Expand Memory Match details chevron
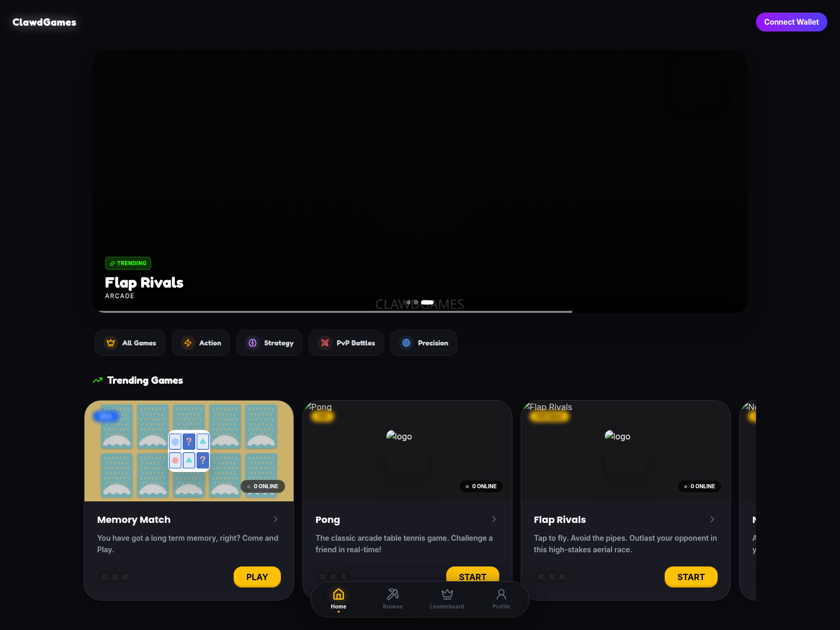Image resolution: width=840 pixels, height=630 pixels. [x=276, y=519]
